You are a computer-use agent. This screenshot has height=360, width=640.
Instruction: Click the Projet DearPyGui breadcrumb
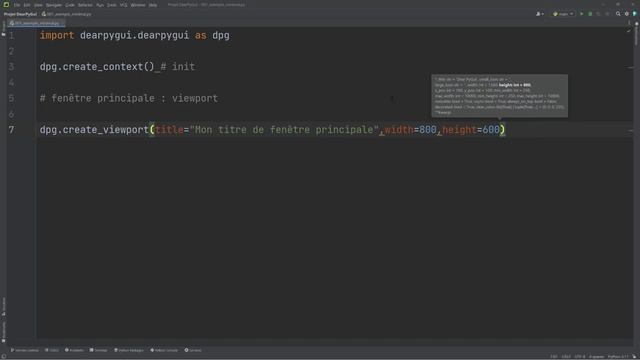pos(20,14)
